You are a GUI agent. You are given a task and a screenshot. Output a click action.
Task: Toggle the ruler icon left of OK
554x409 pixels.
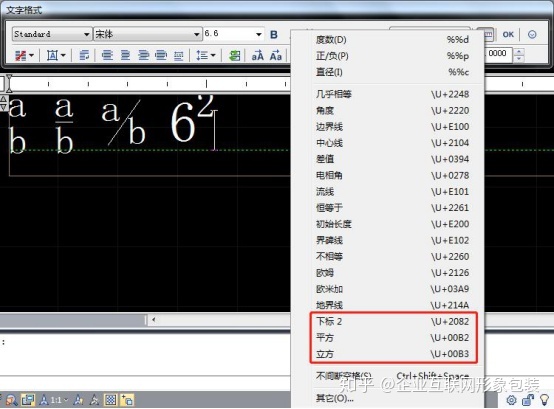click(x=488, y=35)
